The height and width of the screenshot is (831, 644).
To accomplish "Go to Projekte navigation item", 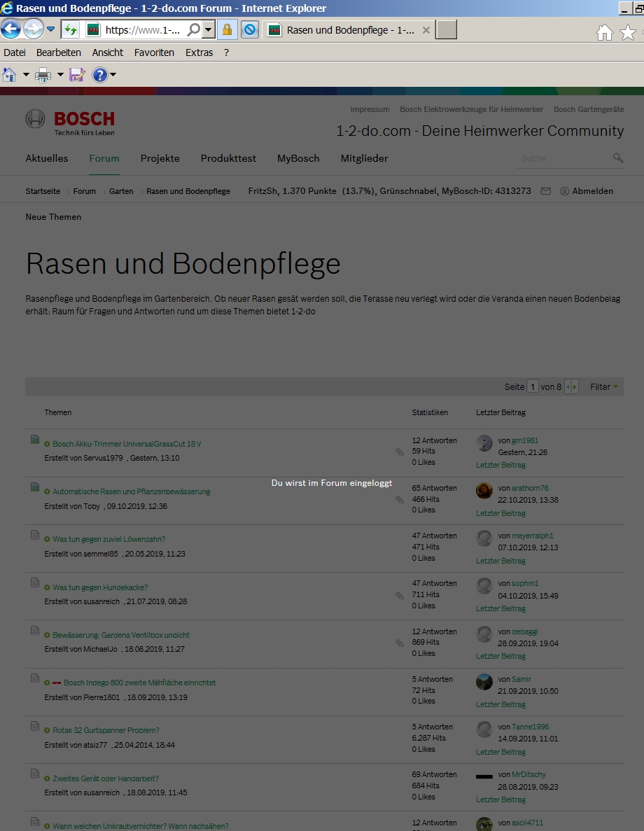I will (x=160, y=158).
